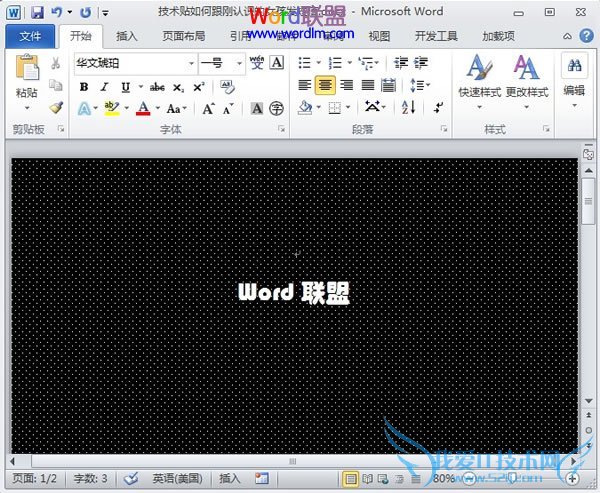
Task: Toggle Justify alignment
Action: (368, 85)
